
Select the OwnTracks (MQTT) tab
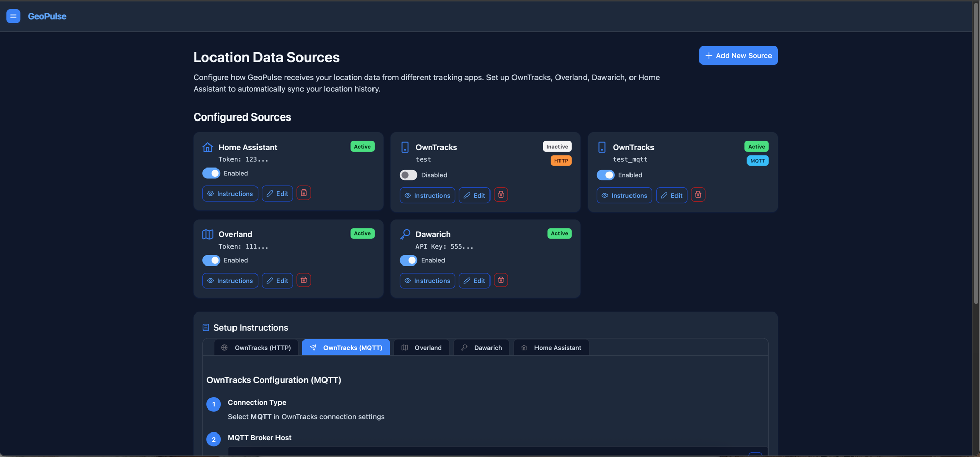tap(346, 347)
